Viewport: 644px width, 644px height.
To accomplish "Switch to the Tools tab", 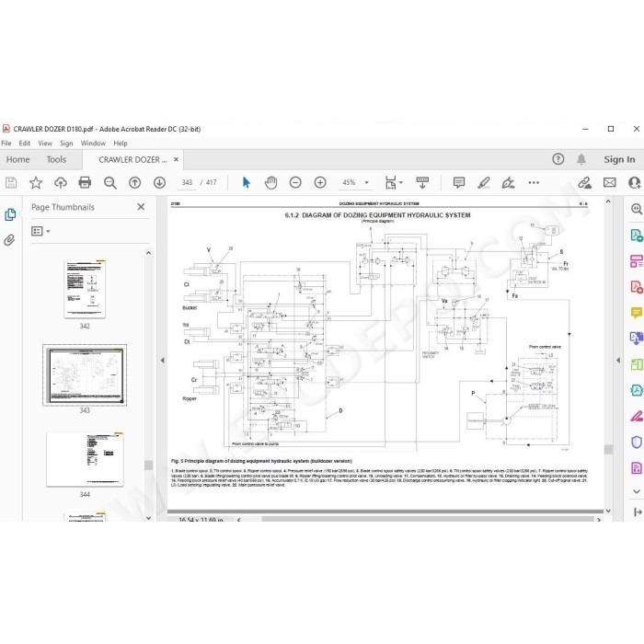I will (56, 159).
